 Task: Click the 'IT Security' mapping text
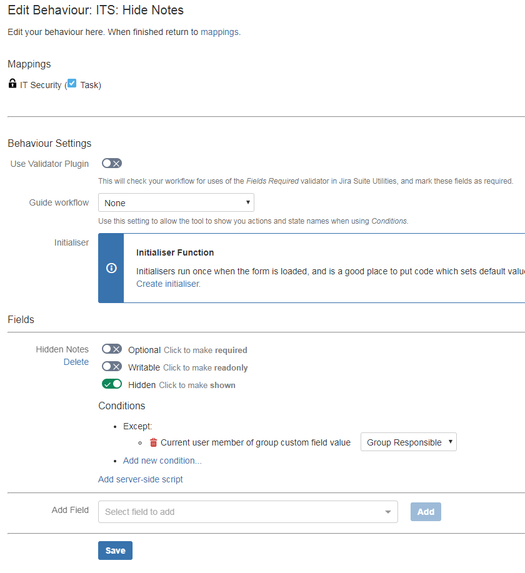pos(41,85)
